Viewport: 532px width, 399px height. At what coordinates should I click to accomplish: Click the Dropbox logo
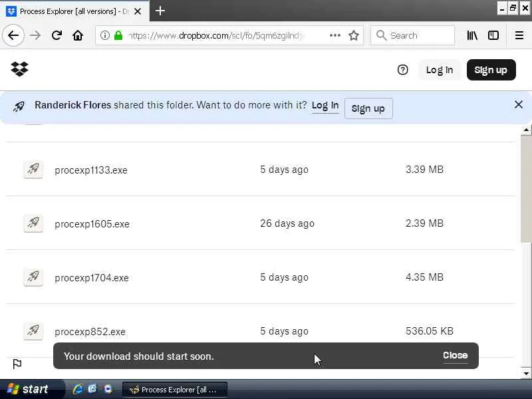(x=19, y=69)
